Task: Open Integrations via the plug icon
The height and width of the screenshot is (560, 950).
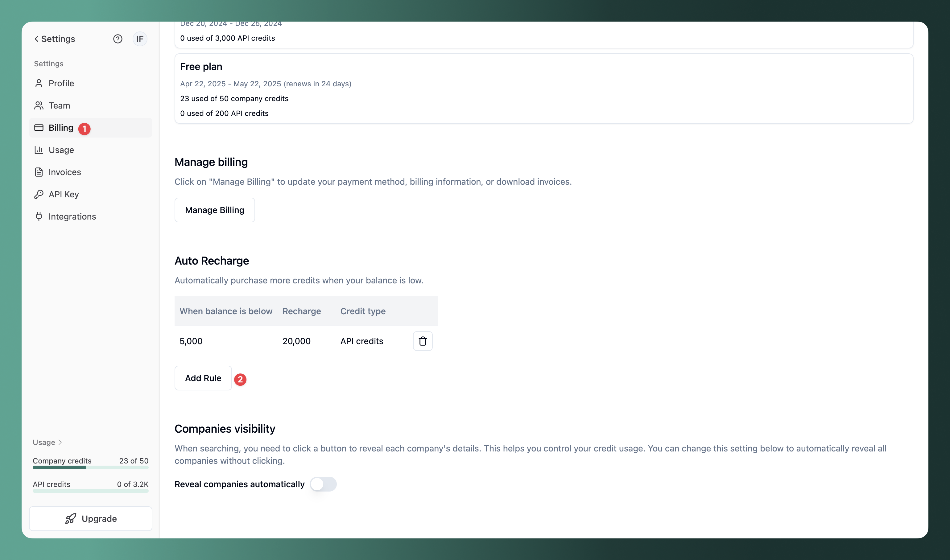Action: 39,216
